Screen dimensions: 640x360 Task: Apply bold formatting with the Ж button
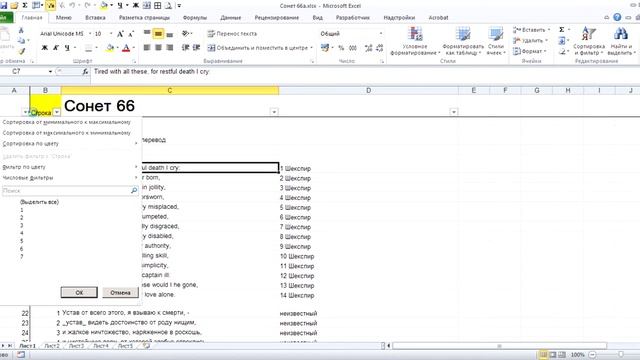pos(44,48)
